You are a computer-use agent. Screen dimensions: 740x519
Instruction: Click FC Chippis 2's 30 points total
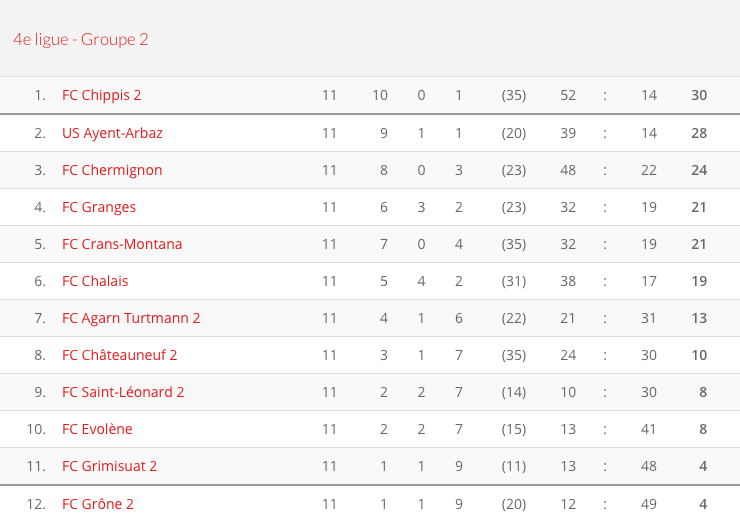pos(699,95)
